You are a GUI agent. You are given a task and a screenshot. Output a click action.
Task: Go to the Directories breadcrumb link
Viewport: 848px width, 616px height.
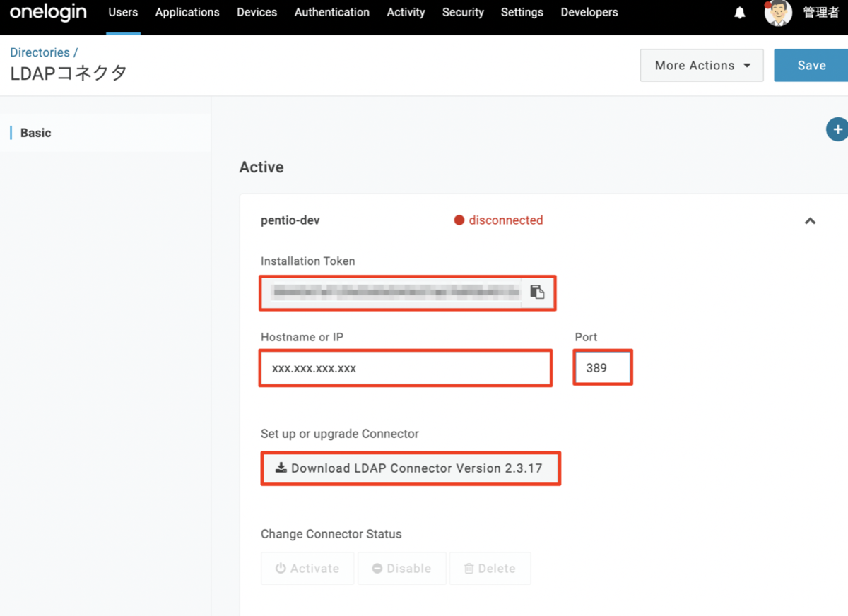40,52
